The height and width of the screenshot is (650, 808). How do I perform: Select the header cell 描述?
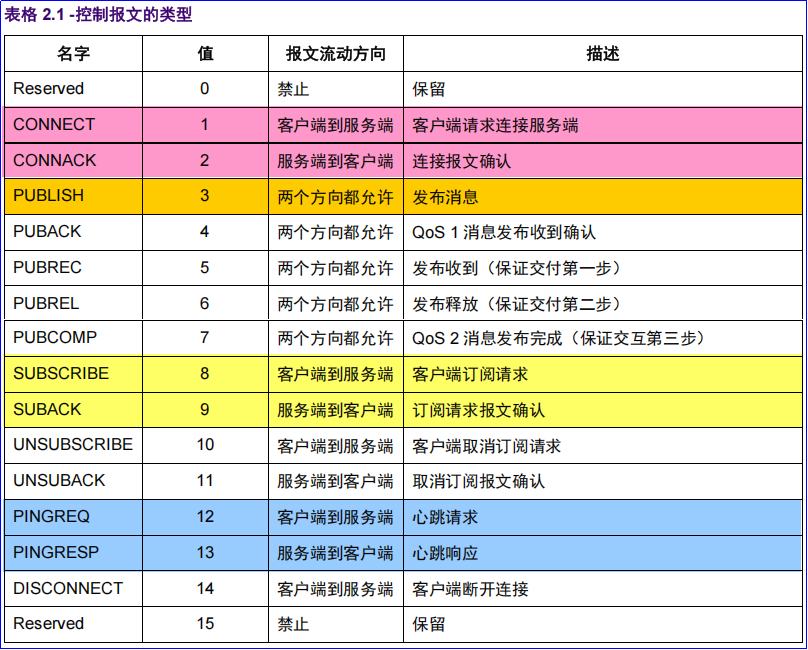[602, 54]
